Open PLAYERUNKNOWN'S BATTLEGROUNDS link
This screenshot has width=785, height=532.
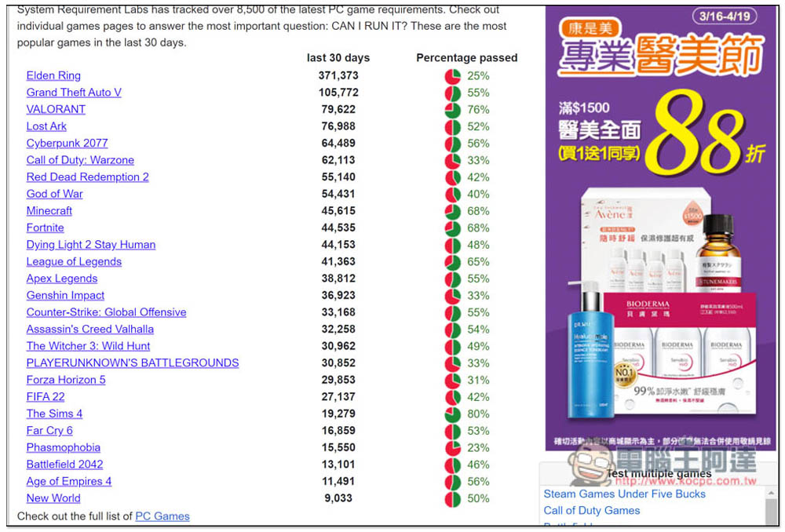click(133, 363)
